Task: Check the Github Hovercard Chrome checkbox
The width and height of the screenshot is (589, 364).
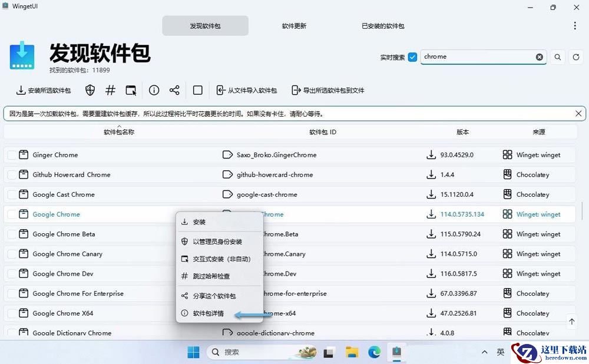Action: pyautogui.click(x=12, y=175)
